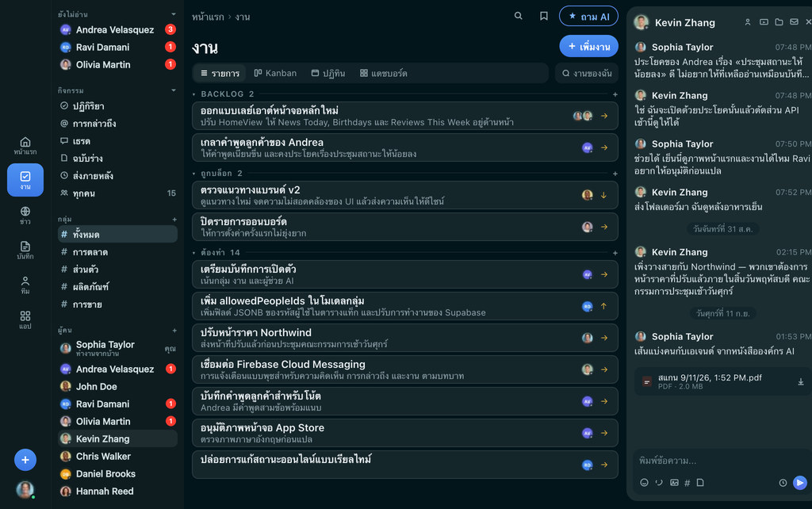Download the สแกน 9/11/26 PDF attachment
Image resolution: width=812 pixels, height=509 pixels.
point(801,382)
